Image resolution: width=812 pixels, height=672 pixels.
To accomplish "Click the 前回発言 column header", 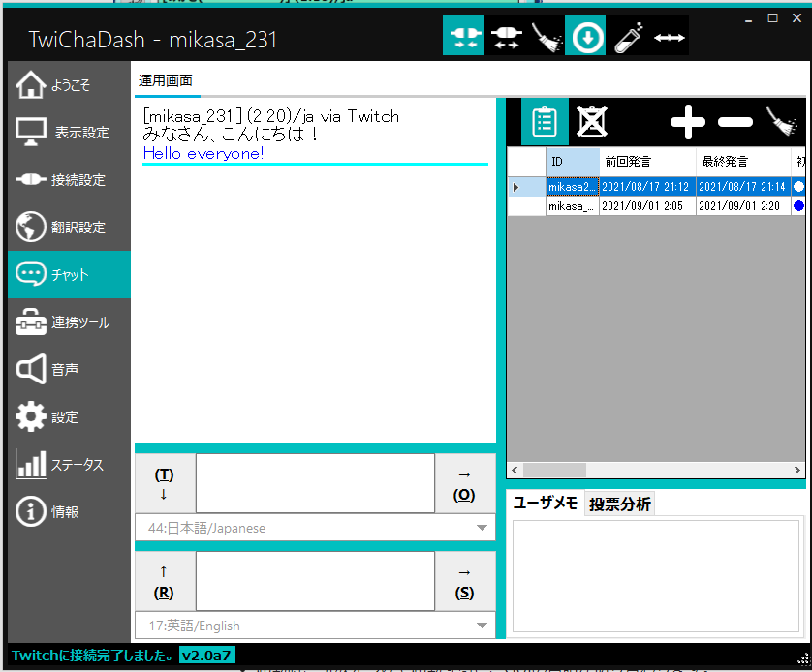I will [x=647, y=162].
